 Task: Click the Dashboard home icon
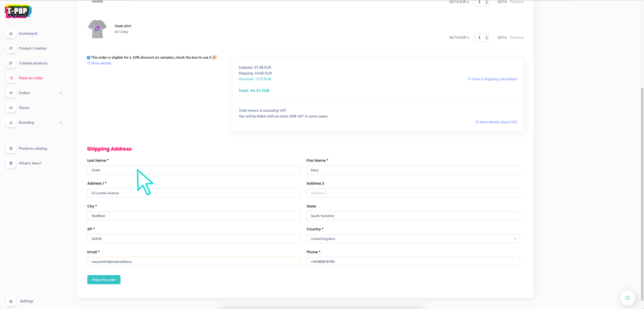11,33
